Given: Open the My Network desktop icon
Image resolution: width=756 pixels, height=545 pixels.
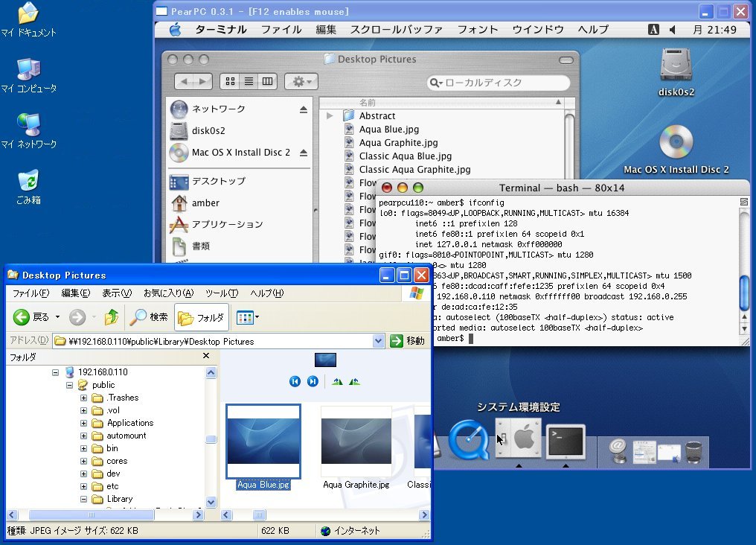Looking at the screenshot, I should point(28,130).
